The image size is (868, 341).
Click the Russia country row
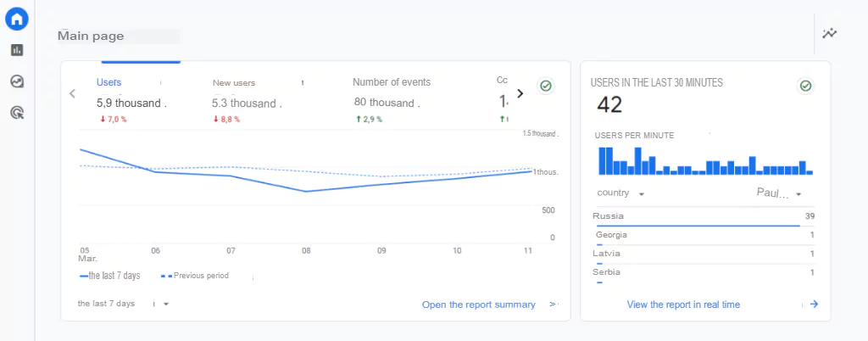point(704,217)
